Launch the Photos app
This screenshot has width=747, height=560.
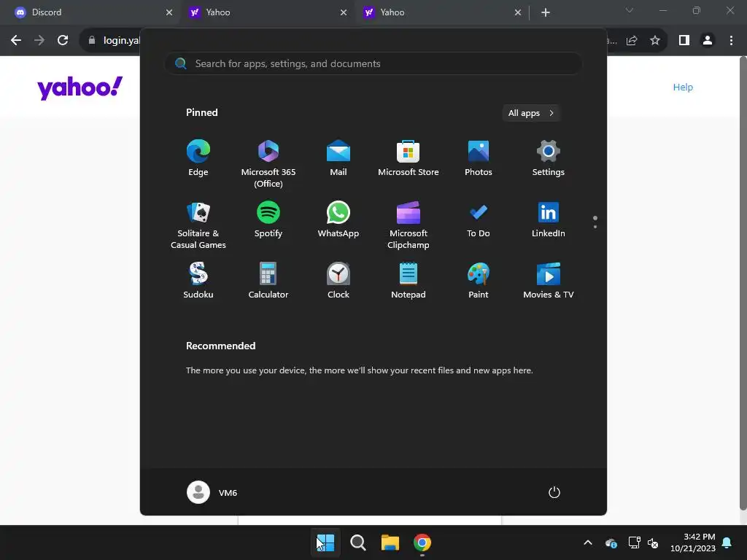[x=479, y=158]
